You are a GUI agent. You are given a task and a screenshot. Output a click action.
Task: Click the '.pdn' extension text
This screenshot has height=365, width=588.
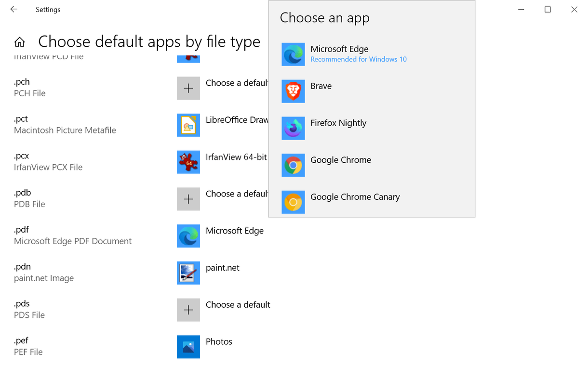point(22,267)
